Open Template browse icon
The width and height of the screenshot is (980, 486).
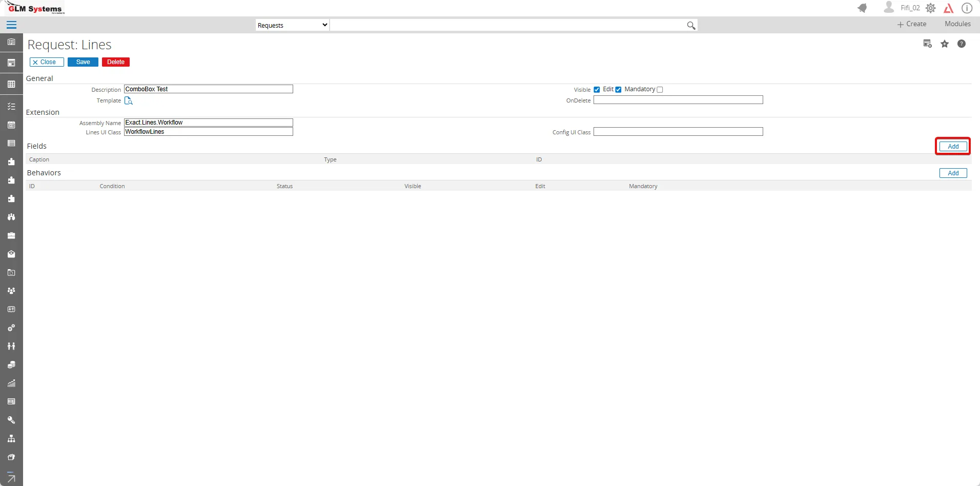tap(129, 100)
